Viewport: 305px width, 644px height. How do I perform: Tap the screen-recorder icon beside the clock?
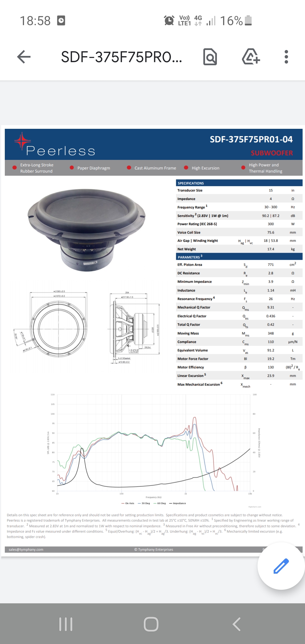61,21
